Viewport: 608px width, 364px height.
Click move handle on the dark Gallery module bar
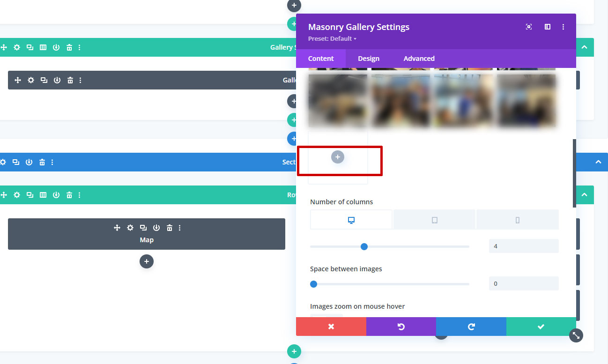pos(18,80)
